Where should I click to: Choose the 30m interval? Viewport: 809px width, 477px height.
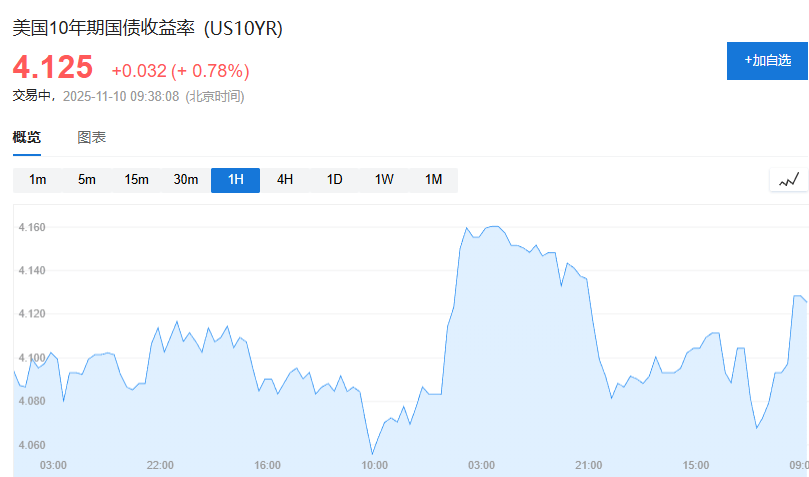pyautogui.click(x=186, y=180)
